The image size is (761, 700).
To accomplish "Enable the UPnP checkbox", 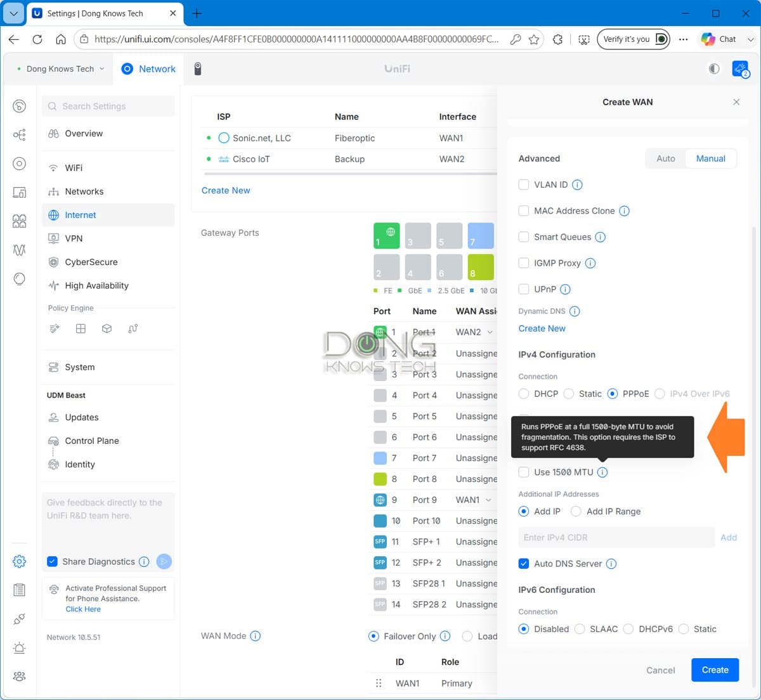I will pos(524,288).
